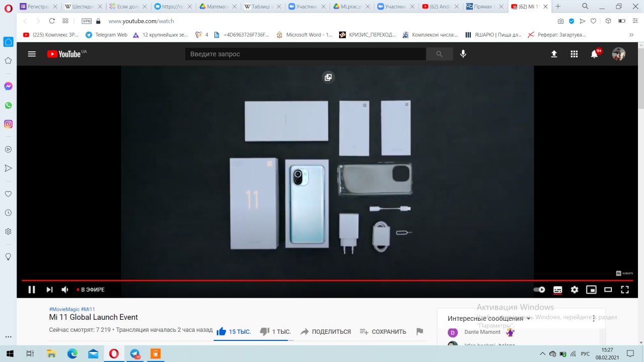Switch to theater mode
The image size is (644, 362).
point(608,290)
